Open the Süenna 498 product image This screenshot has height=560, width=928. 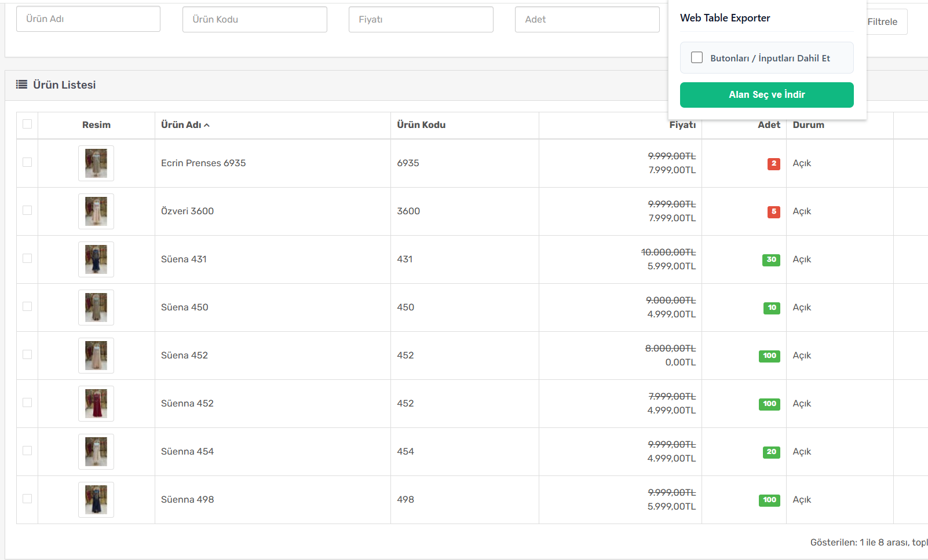coord(96,500)
